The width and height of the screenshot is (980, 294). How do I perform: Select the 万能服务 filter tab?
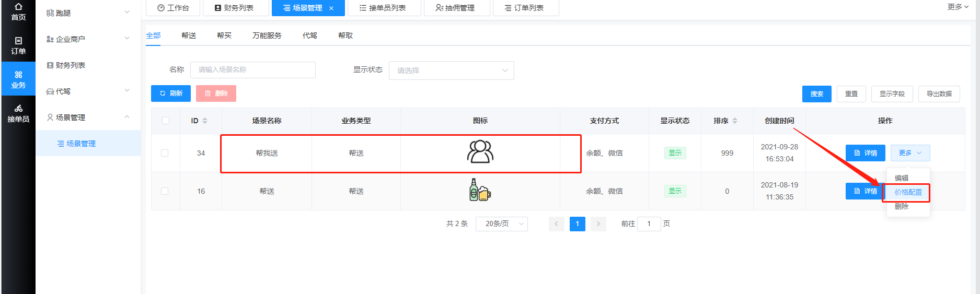point(267,36)
